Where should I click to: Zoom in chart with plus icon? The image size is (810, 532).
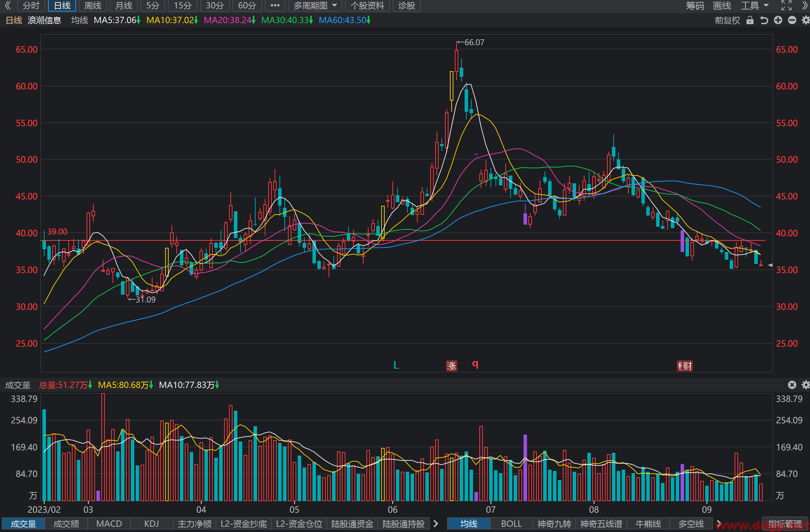click(x=778, y=20)
